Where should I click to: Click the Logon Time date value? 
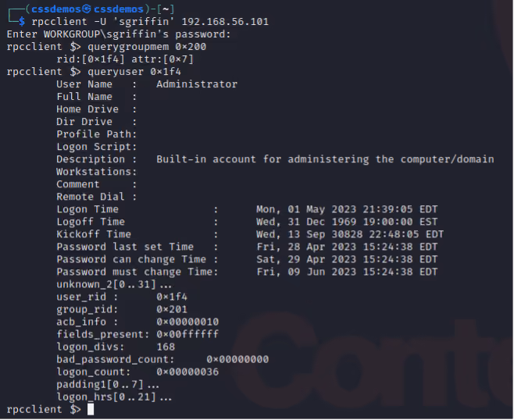[347, 209]
